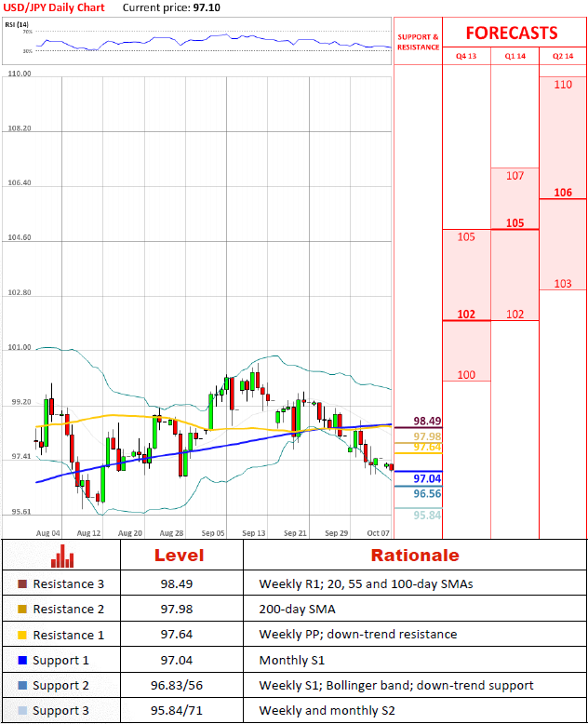Viewport: 588px width, 724px height.
Task: Click the Rationale column header
Action: click(415, 555)
